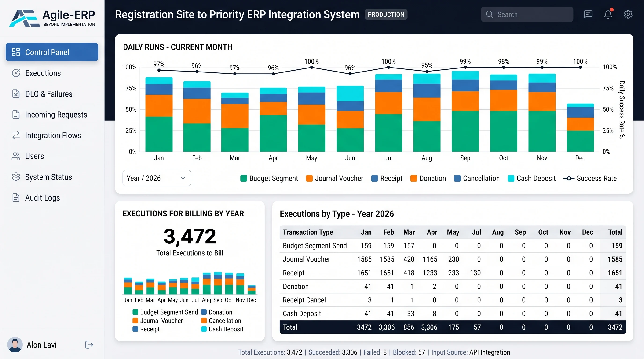This screenshot has width=644, height=359.
Task: Click the Total column header
Action: point(615,232)
